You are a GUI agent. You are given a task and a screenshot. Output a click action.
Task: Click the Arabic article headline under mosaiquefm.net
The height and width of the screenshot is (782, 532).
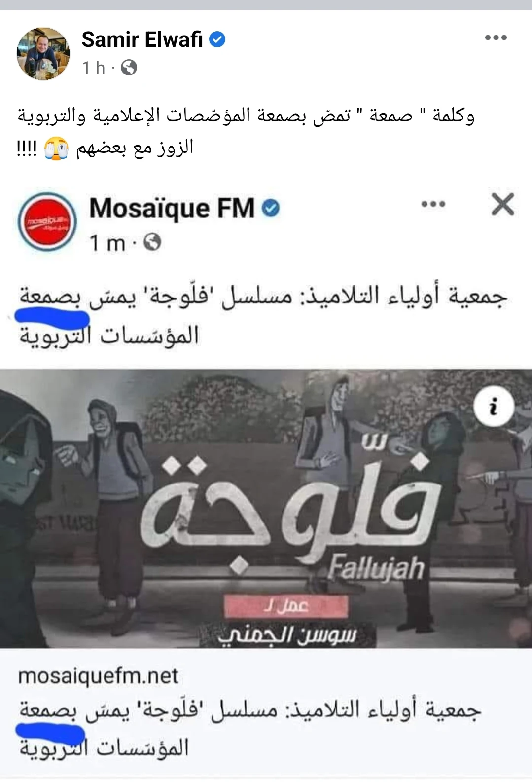(250, 729)
